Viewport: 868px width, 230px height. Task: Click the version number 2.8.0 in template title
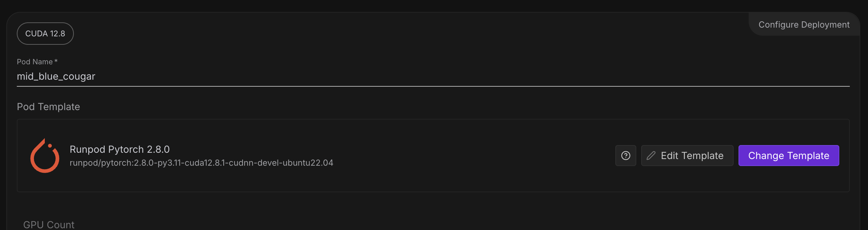click(x=158, y=149)
